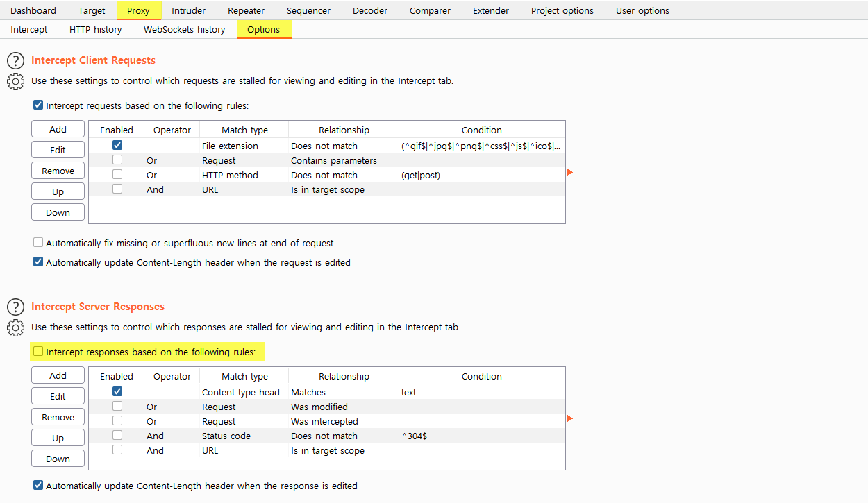This screenshot has width=868, height=503.
Task: Click Edit in Intercept Client Requests
Action: click(58, 150)
